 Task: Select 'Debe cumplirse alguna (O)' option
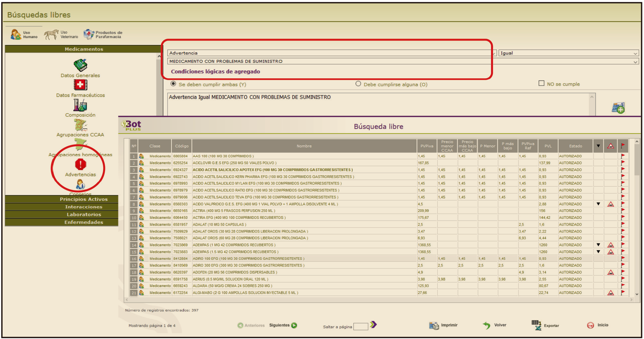point(358,84)
